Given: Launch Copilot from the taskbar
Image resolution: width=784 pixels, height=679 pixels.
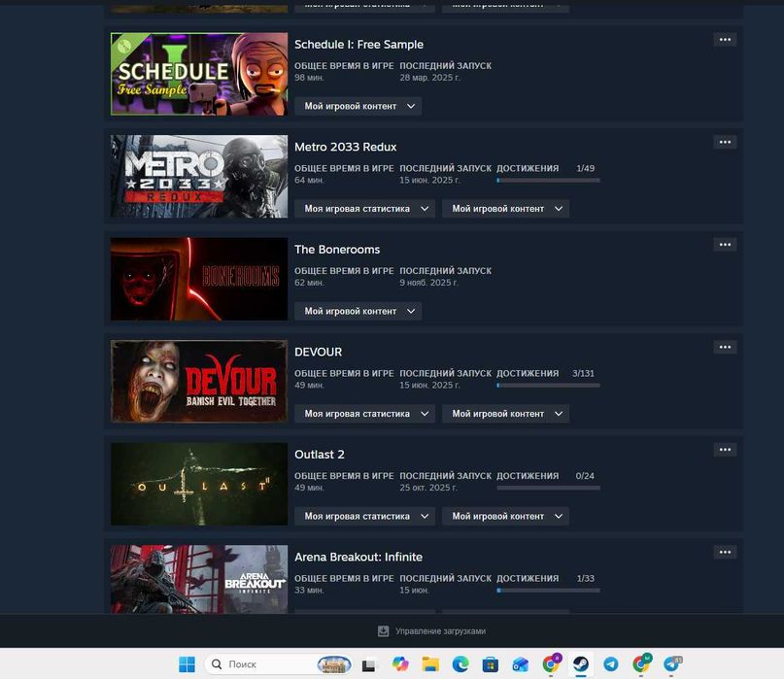Looking at the screenshot, I should coord(400,664).
